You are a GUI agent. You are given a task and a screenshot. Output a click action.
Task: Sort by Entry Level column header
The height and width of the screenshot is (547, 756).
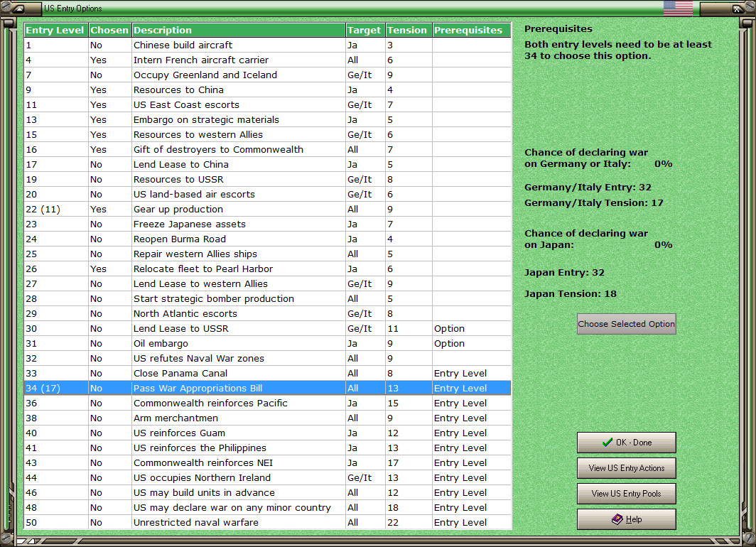[56, 30]
